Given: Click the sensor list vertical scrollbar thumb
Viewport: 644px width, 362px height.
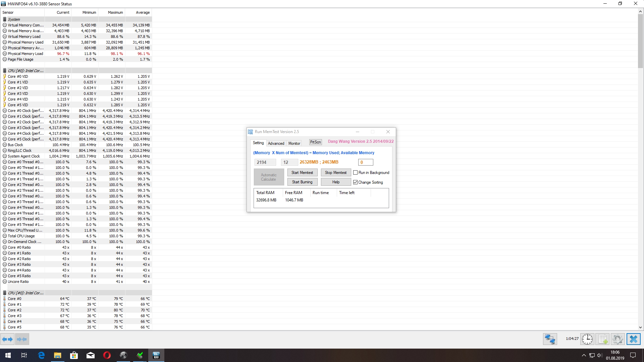Looking at the screenshot, I should (640, 40).
